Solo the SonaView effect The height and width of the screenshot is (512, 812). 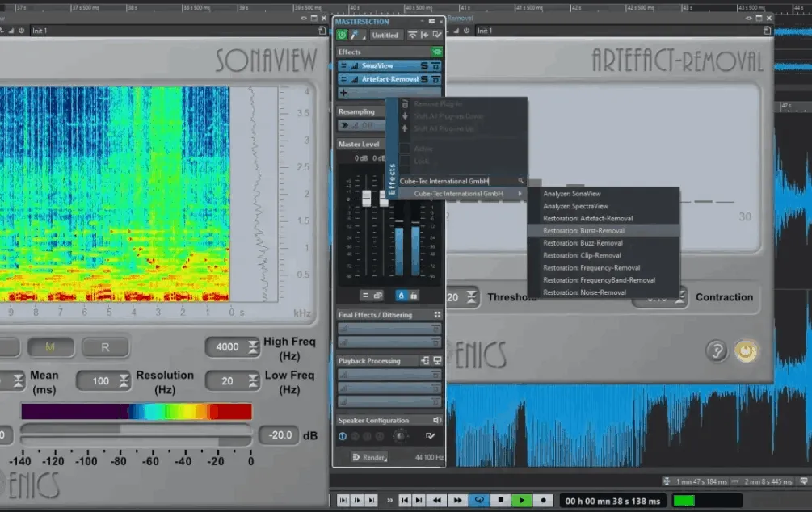tap(423, 66)
